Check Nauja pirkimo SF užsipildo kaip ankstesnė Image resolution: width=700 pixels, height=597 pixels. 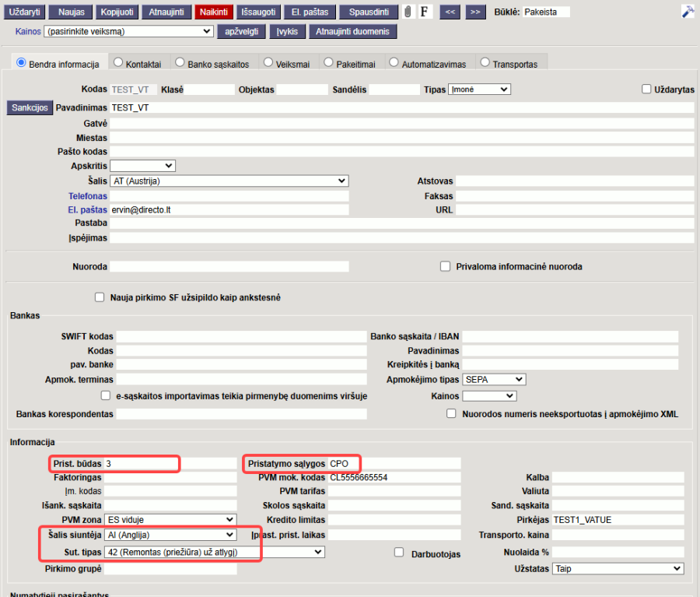click(100, 297)
